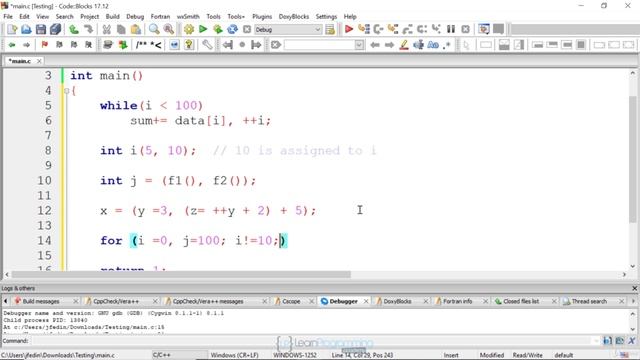The height and width of the screenshot is (360, 640).
Task: Switch to the Closed files list tab
Action: click(x=521, y=301)
